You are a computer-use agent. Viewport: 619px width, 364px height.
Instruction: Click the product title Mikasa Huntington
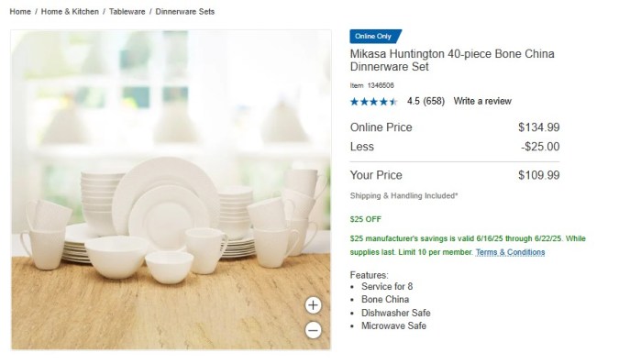point(452,60)
